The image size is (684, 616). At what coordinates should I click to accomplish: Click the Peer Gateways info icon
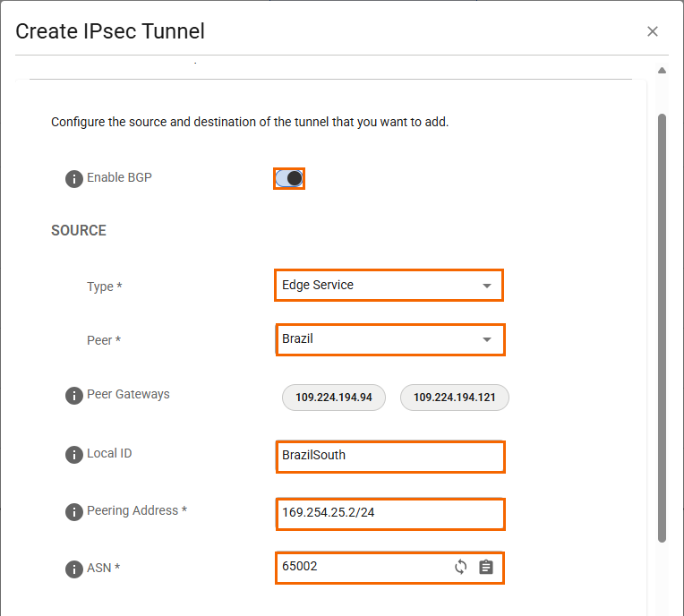74,396
